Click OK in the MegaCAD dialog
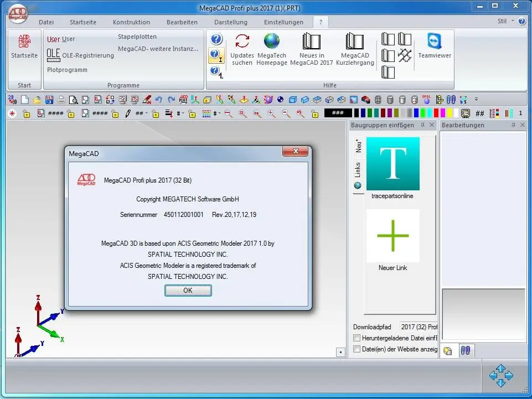This screenshot has width=532, height=399. 188,291
